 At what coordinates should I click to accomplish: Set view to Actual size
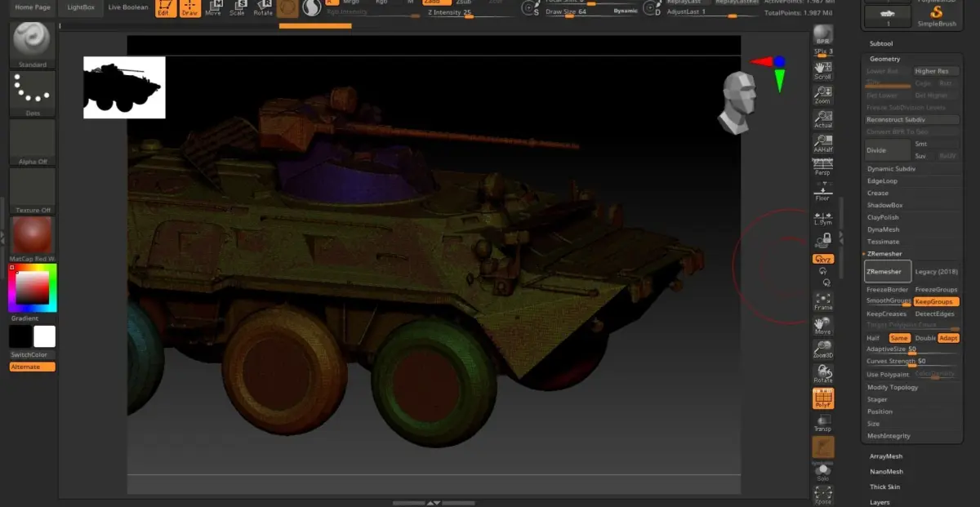pos(822,119)
